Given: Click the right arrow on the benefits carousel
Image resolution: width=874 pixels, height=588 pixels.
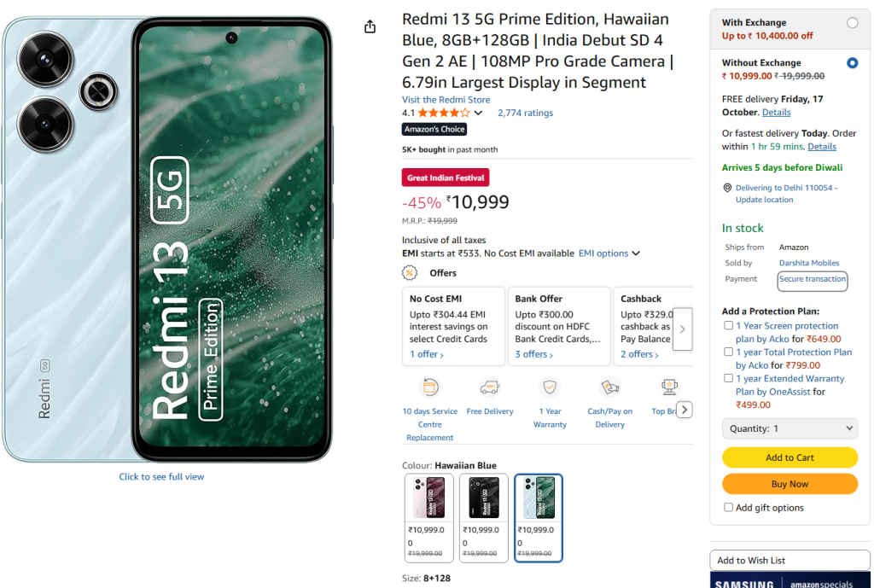Looking at the screenshot, I should (x=685, y=410).
